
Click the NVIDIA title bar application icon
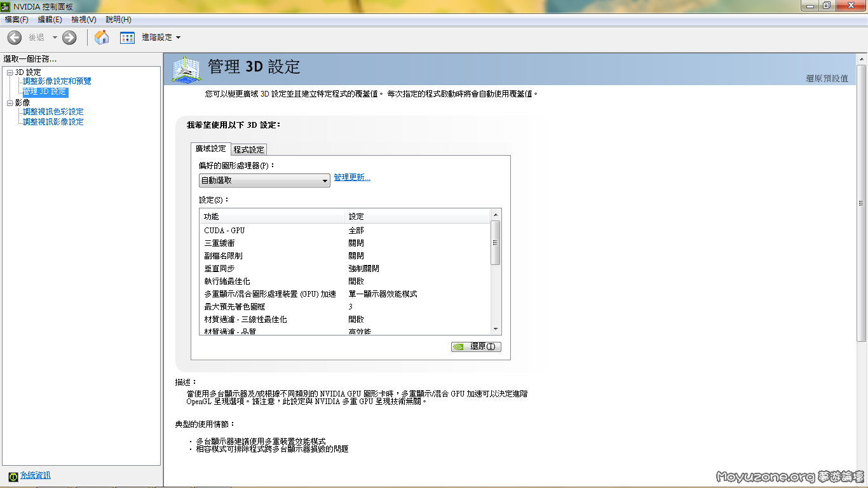point(6,6)
